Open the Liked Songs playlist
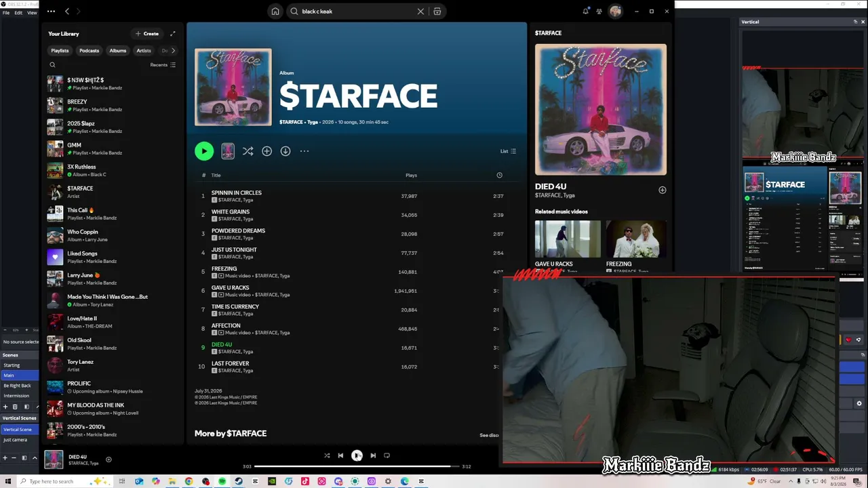 (112, 257)
